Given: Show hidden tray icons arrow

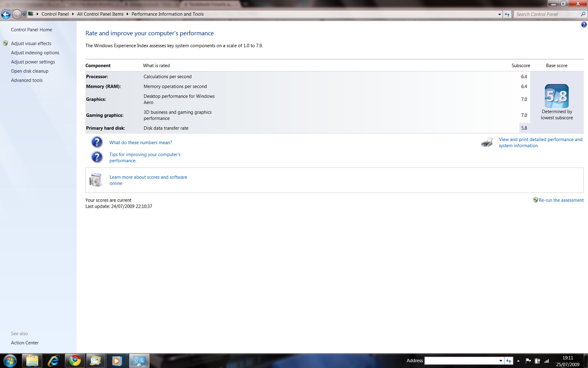Looking at the screenshot, I should coord(518,361).
